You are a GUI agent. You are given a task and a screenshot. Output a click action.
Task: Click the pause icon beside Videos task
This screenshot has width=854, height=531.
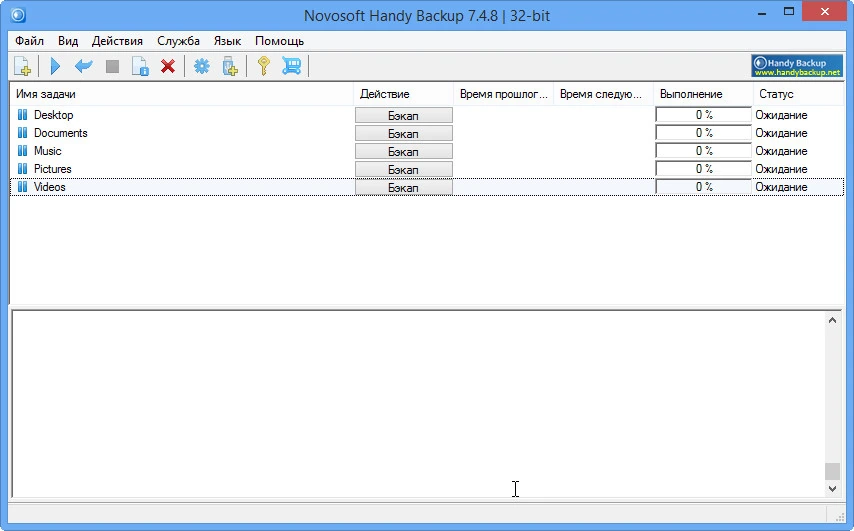pos(22,186)
